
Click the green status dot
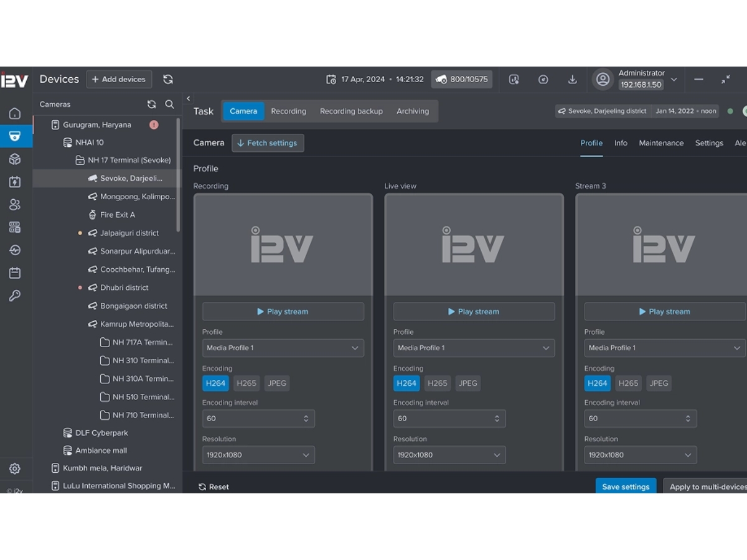[x=730, y=111]
